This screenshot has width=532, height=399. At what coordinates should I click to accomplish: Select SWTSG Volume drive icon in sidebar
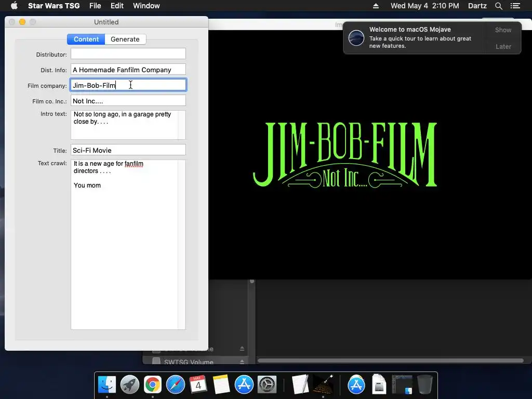(x=156, y=361)
